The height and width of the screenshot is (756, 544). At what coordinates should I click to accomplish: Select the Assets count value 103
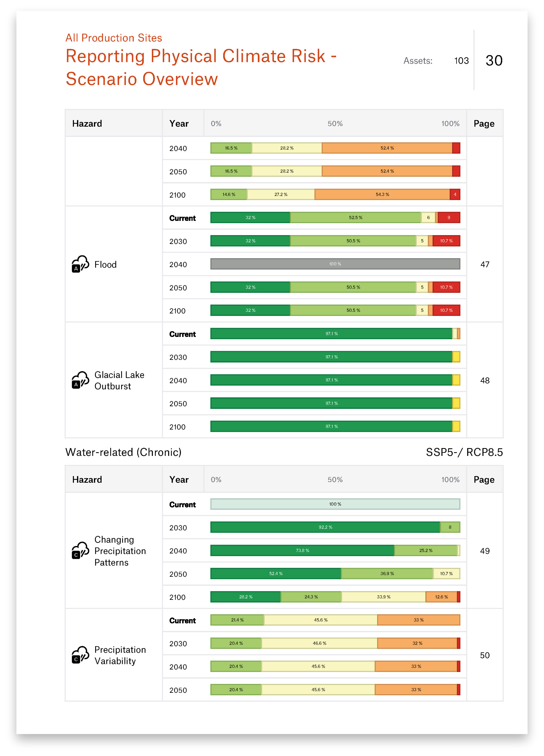[x=461, y=61]
